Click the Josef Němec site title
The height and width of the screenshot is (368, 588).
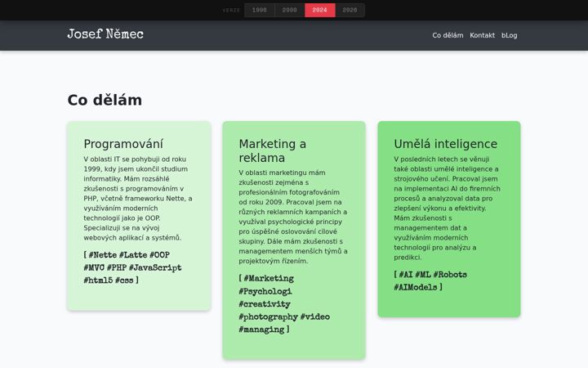click(x=105, y=34)
